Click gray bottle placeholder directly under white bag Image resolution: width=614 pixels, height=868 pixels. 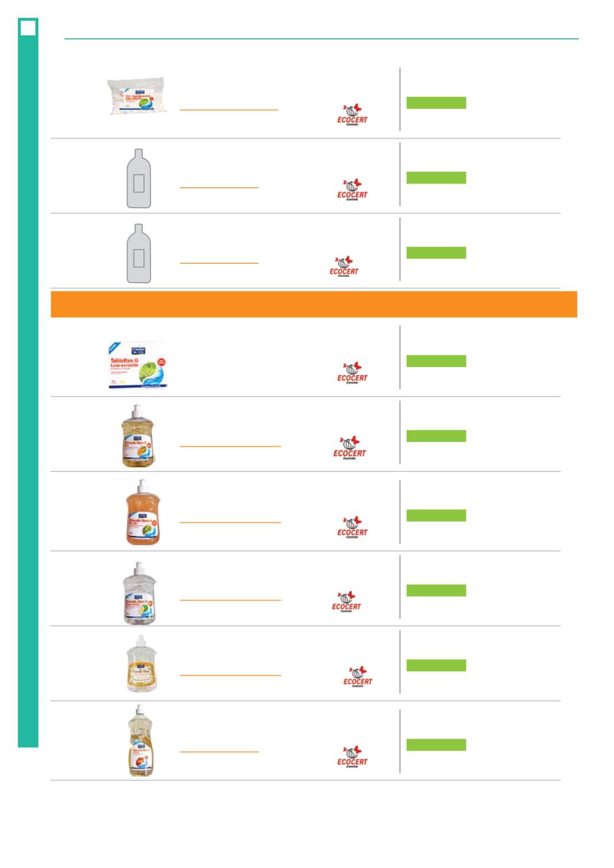point(139,178)
